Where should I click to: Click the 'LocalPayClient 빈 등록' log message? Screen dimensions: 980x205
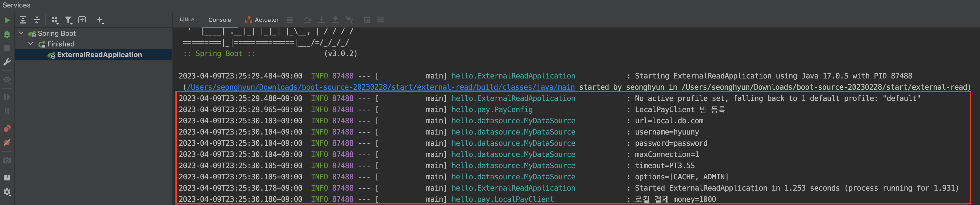point(680,110)
